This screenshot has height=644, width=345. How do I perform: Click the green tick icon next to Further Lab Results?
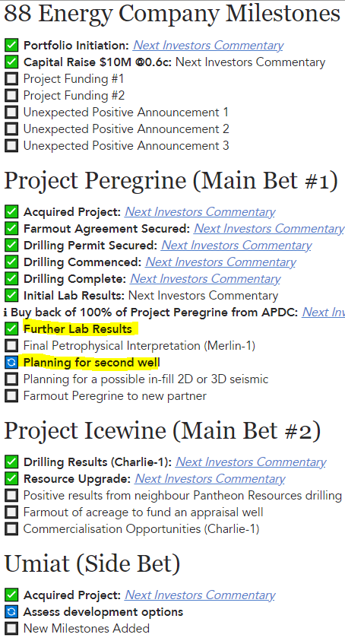11,329
